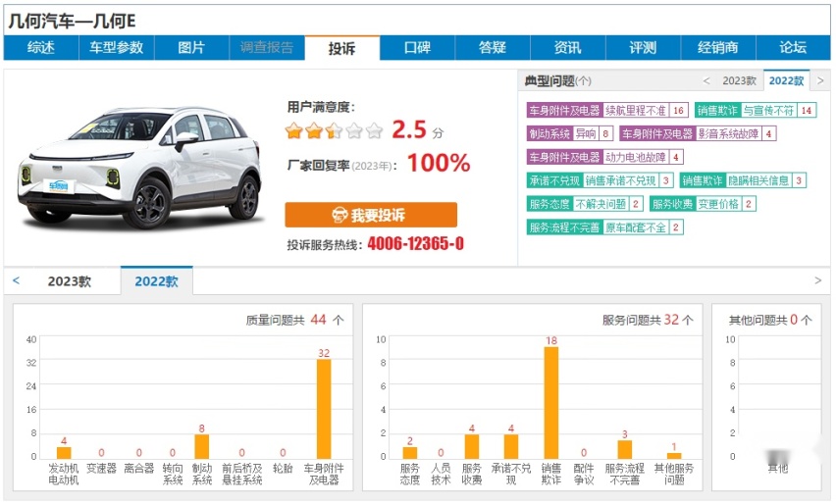Screen dimensions: 836x504
Task: Open the 口碑 tab
Action: tap(417, 48)
